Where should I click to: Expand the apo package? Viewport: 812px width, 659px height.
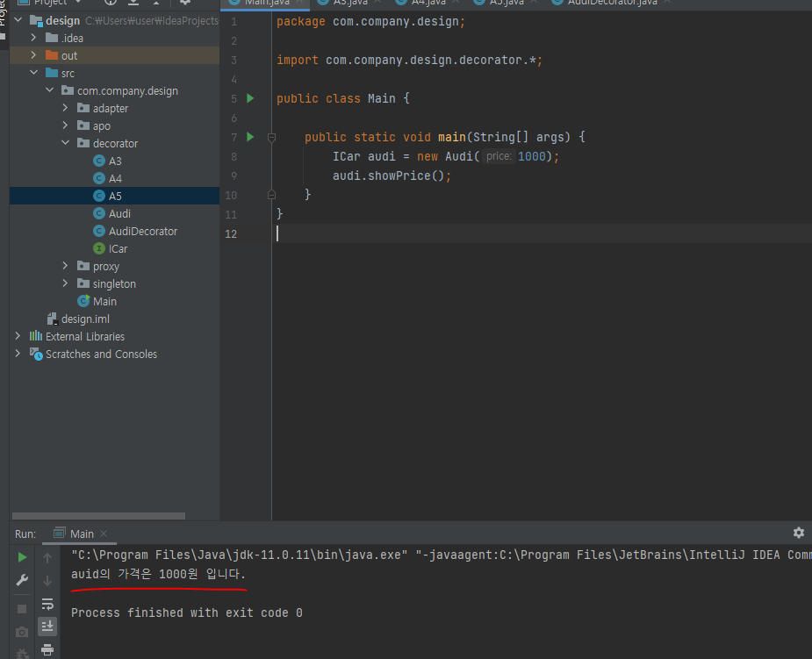[x=65, y=125]
